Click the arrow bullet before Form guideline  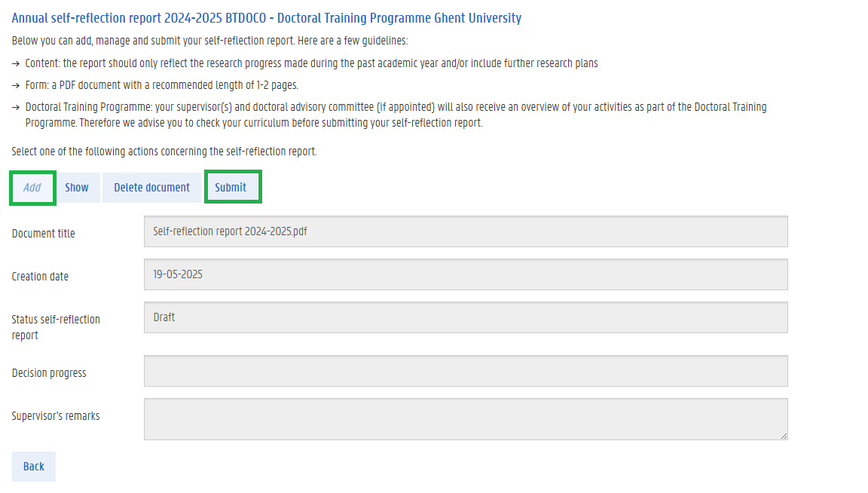click(x=17, y=86)
